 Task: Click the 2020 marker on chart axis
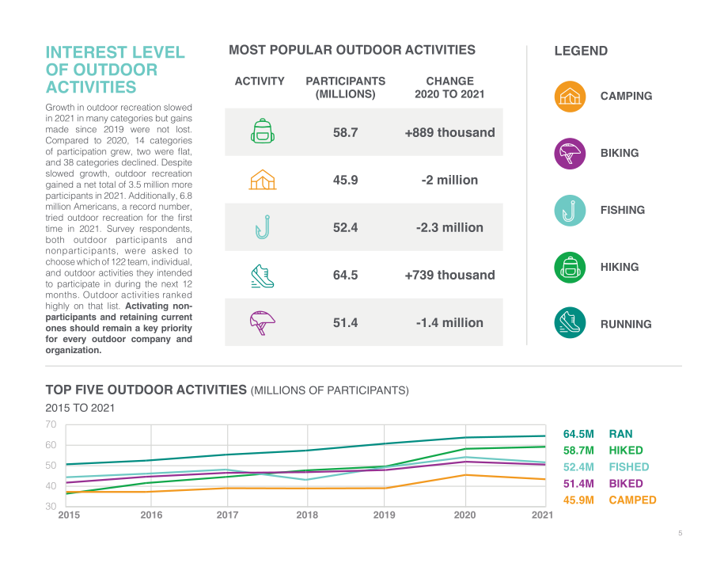point(464,515)
